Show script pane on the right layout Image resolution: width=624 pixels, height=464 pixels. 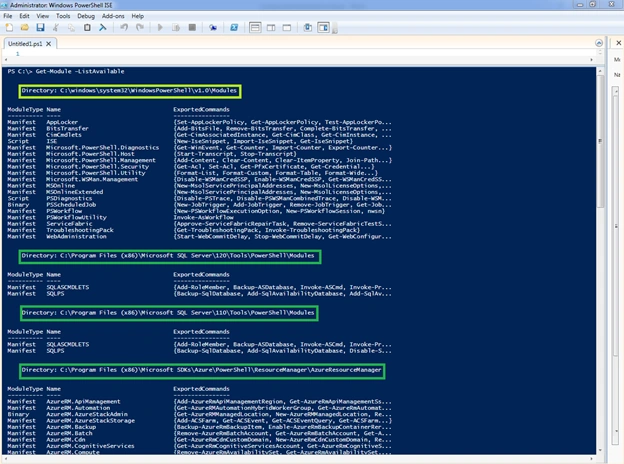pos(271,27)
